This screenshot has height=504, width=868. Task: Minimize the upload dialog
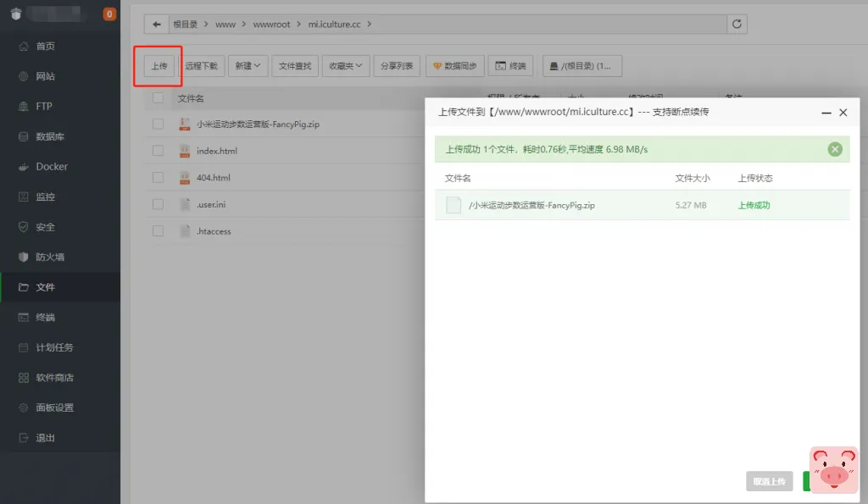(826, 113)
